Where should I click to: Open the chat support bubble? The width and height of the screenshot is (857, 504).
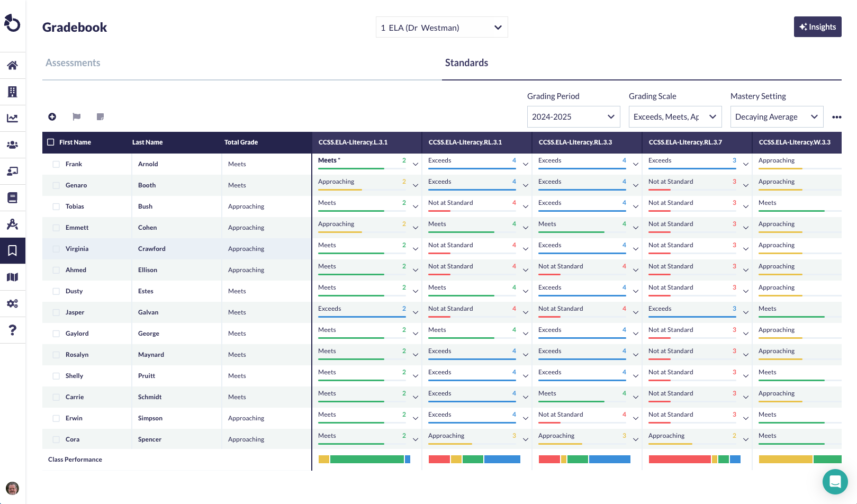pos(835,481)
